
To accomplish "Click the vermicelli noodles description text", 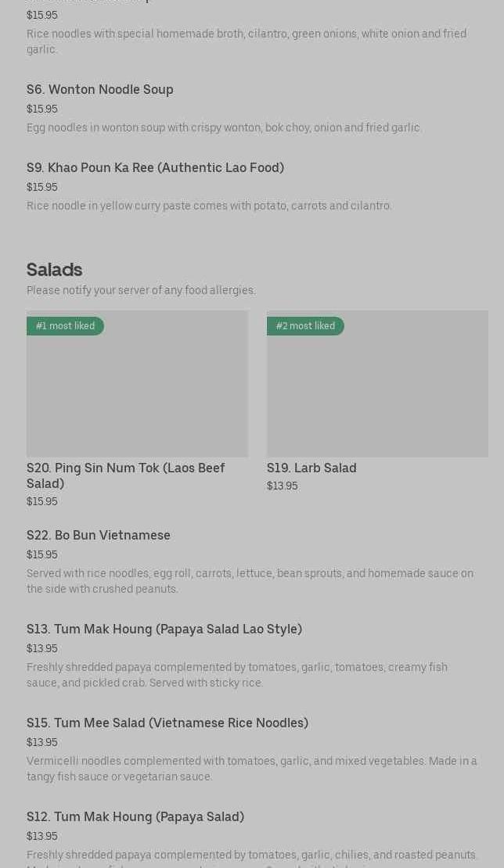I will coord(251,769).
